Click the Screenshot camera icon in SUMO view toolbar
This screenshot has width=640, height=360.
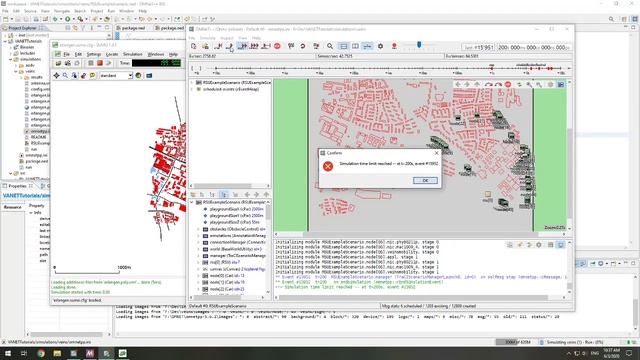149,76
